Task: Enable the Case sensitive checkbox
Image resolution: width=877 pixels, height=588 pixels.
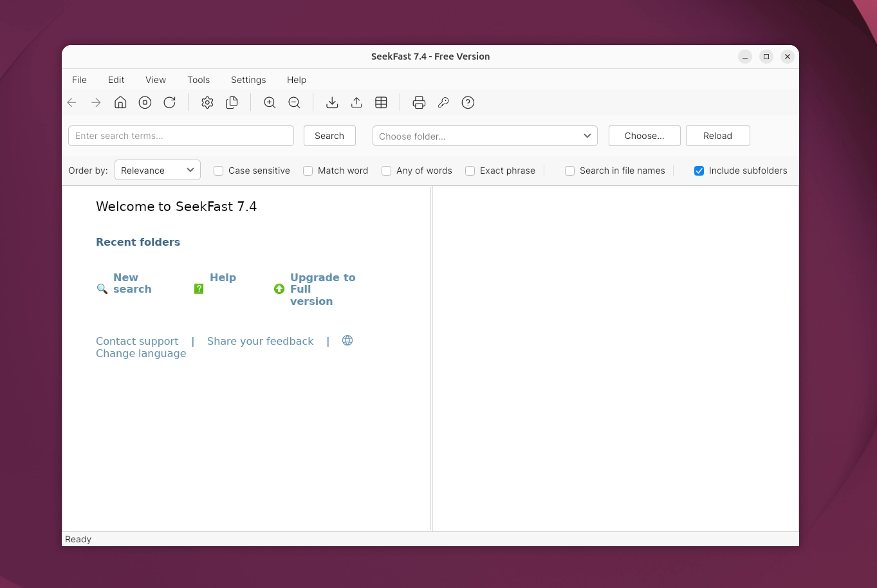Action: 219,170
